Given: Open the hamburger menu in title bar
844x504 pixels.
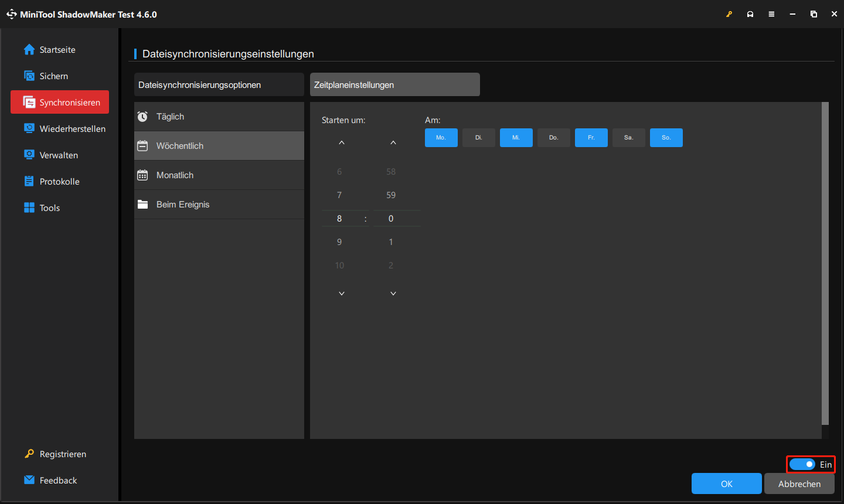Looking at the screenshot, I should [771, 14].
